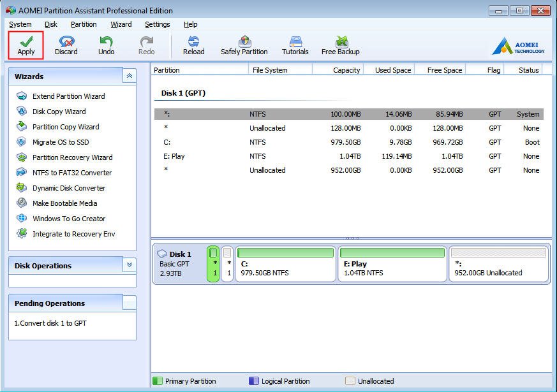Select the Disk 1 drive icon in disk map

click(x=162, y=254)
